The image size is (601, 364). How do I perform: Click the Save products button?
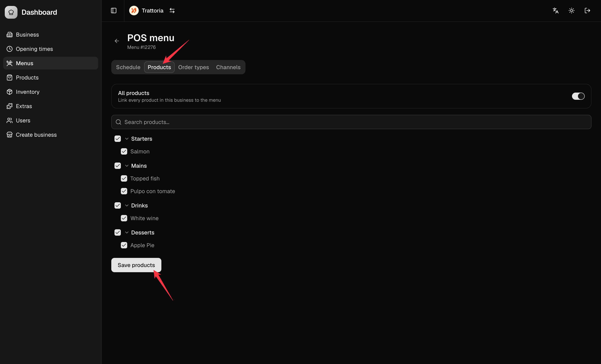[136, 265]
